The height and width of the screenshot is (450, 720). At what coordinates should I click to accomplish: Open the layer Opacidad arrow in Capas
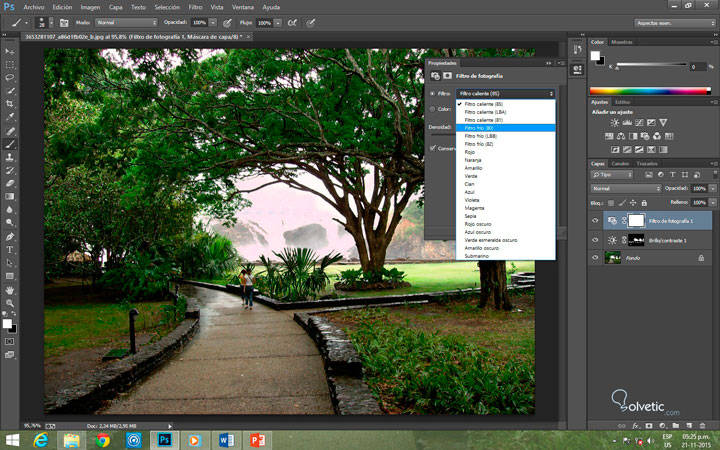tap(713, 188)
